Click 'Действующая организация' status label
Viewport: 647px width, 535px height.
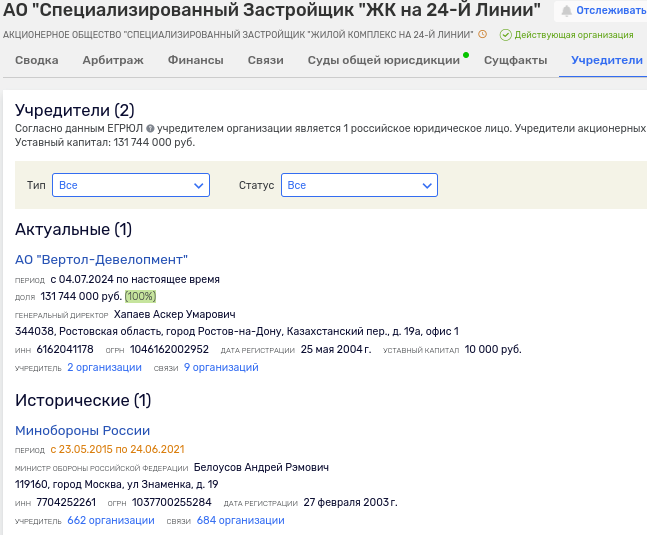tap(574, 35)
